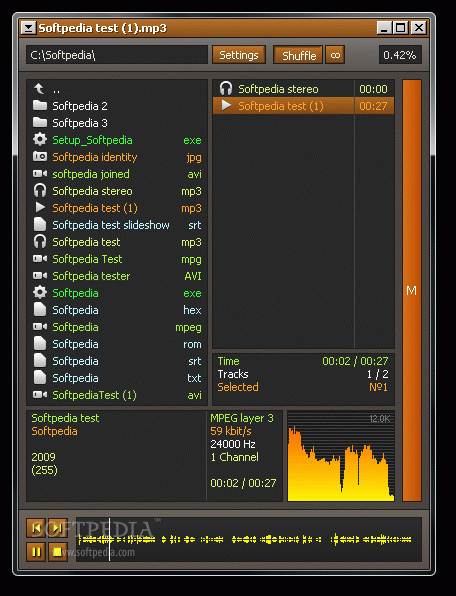The image size is (456, 596).
Task: Open the title bar dropdown menu arrow
Action: (28, 28)
